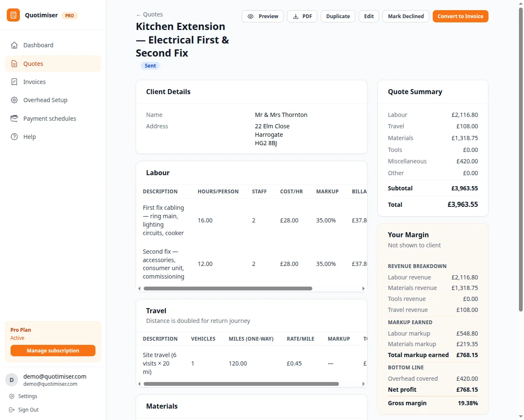Click rate per mile £0.45

(294, 363)
